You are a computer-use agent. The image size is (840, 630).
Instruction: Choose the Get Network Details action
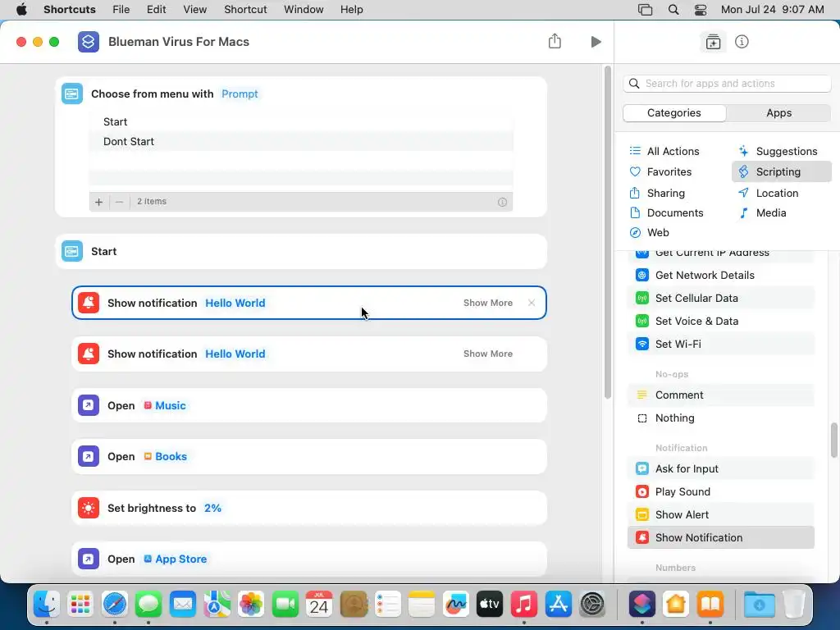[x=720, y=275]
